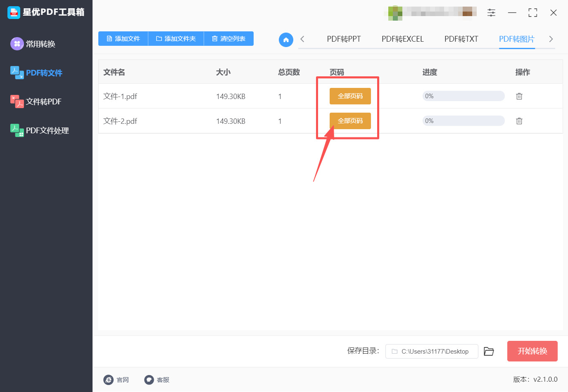Image resolution: width=568 pixels, height=392 pixels.
Task: Click the 添加文件夹 button
Action: click(176, 38)
